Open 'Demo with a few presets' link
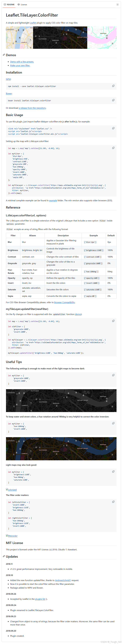 coord(22,62)
